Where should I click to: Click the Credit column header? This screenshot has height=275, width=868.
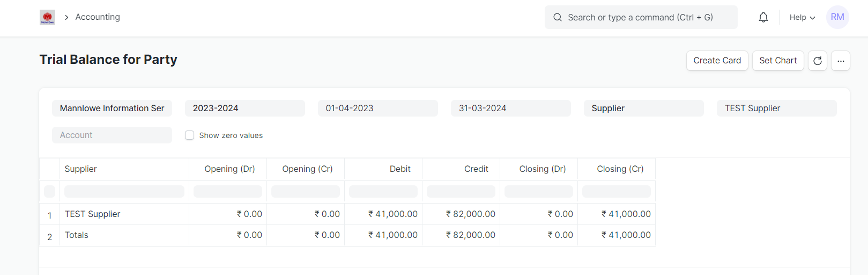461,169
